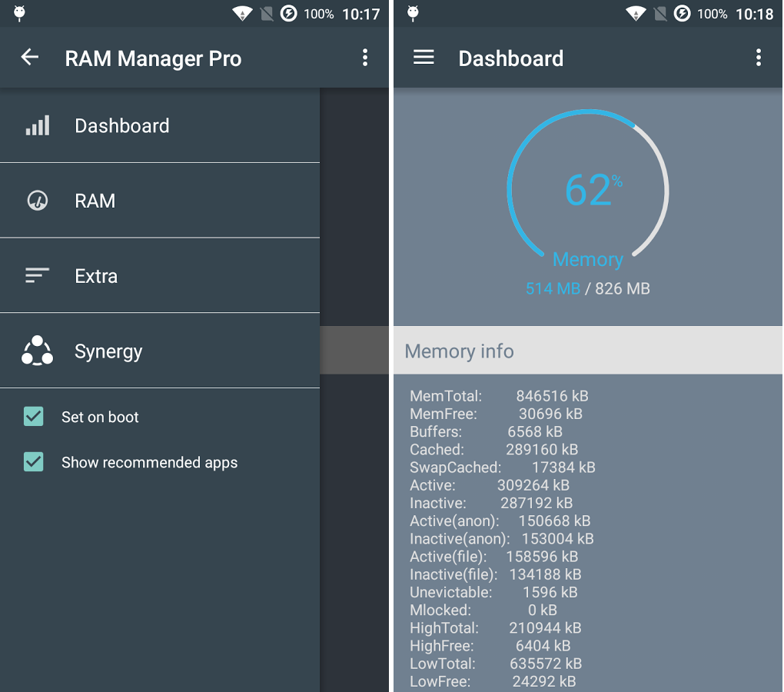Open overflow menu in Dashboard header
Image resolution: width=784 pixels, height=692 pixels.
click(x=759, y=58)
